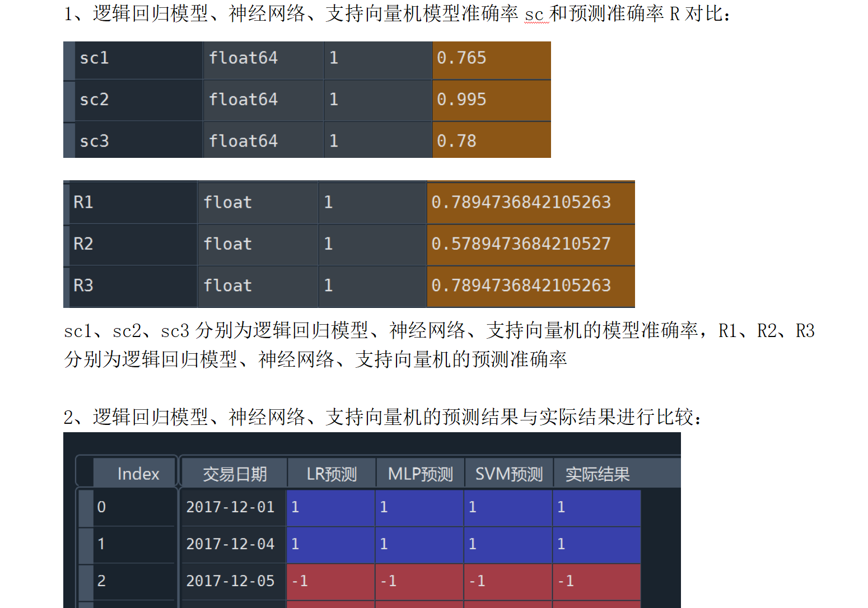Viewport: 868px width, 608px height.
Task: Select index row 2 in the dataframe
Action: coord(134,581)
